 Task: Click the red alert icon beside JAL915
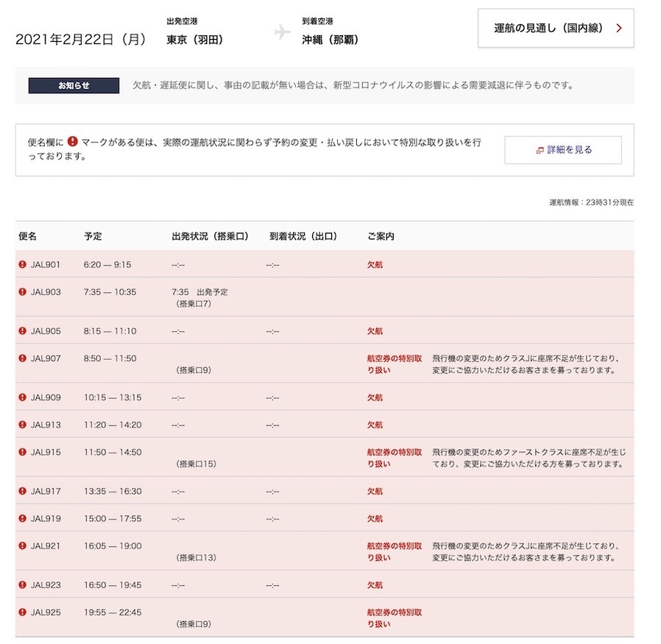point(22,452)
